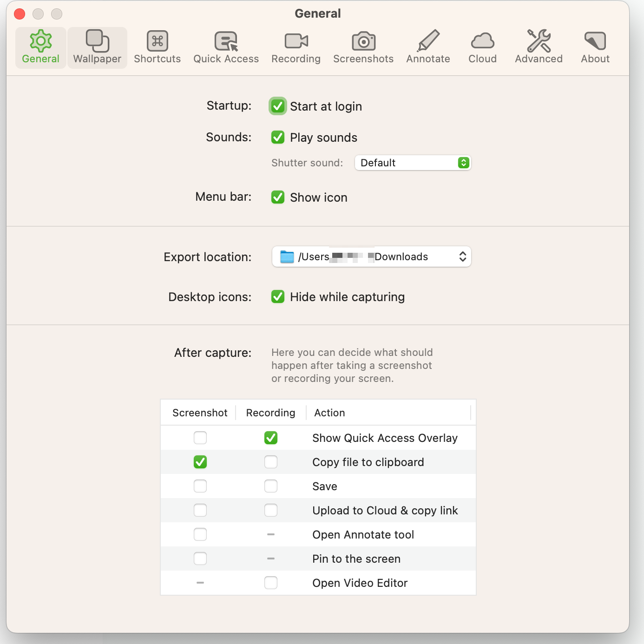Check Show Quick Access Overlay for screenshots
The width and height of the screenshot is (644, 644).
[200, 438]
